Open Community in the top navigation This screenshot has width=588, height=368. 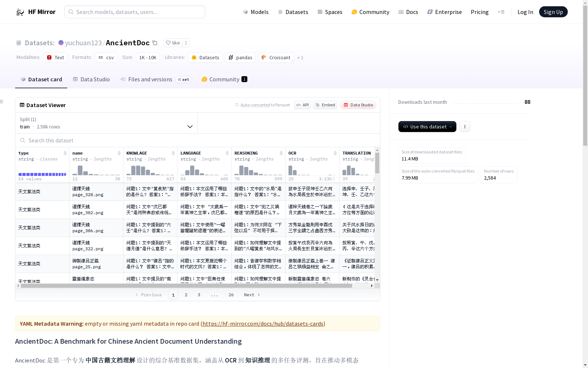(370, 12)
